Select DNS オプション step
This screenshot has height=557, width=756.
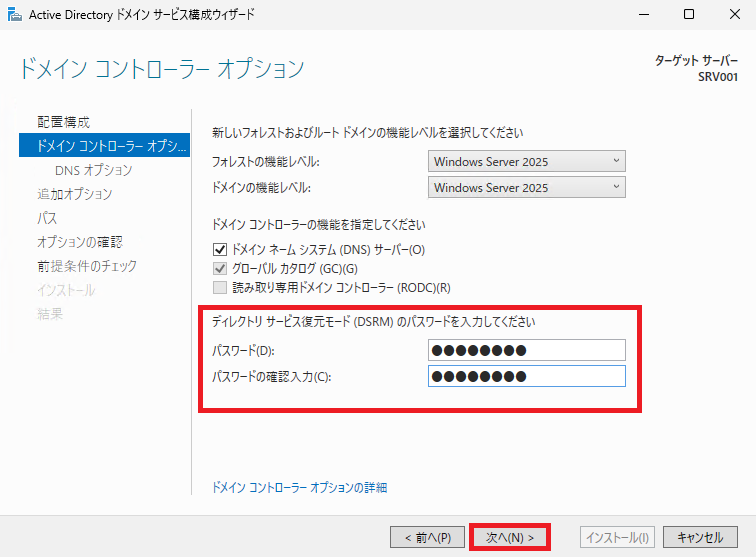pyautogui.click(x=94, y=170)
